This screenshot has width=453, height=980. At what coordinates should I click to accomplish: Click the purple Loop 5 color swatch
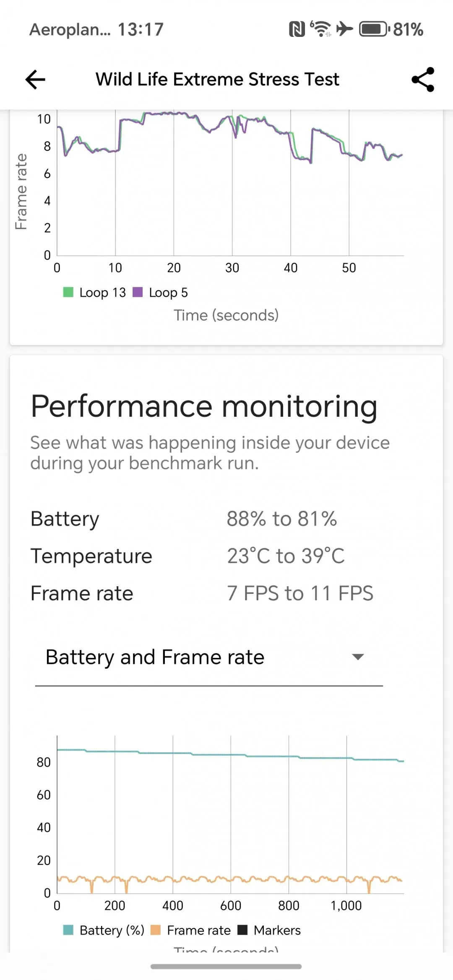click(x=138, y=292)
